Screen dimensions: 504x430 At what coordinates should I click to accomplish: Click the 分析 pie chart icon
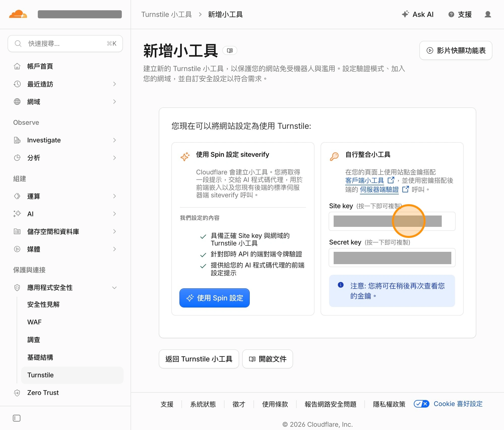(17, 158)
